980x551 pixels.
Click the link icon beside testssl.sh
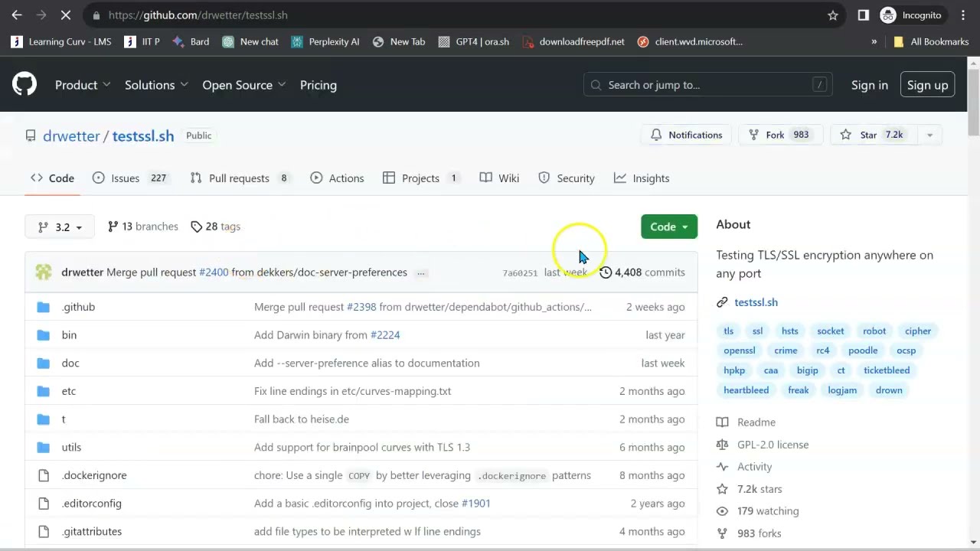tap(722, 302)
